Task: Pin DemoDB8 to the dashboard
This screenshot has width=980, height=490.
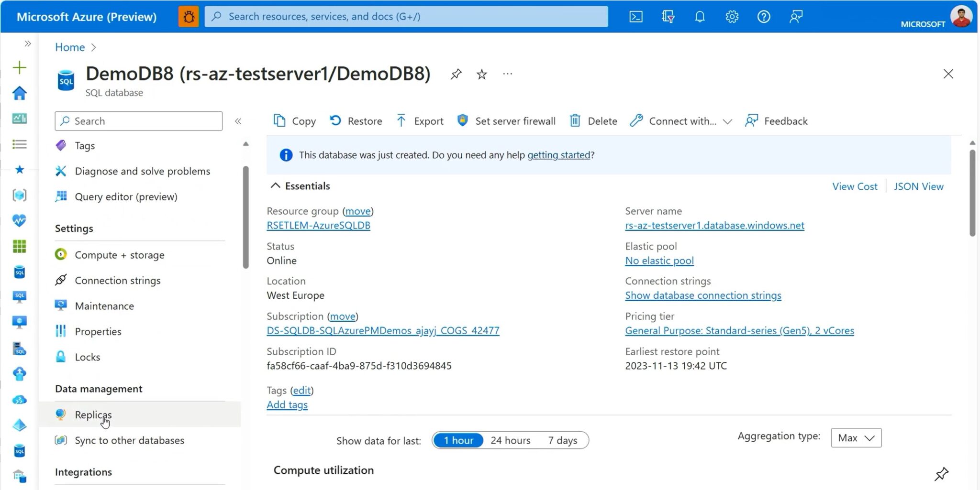Action: point(456,74)
